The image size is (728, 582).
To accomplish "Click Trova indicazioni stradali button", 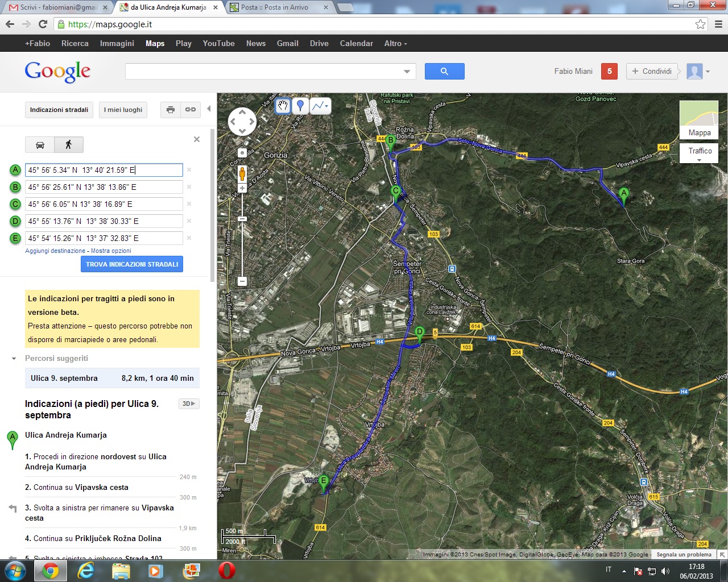I will pyautogui.click(x=132, y=264).
